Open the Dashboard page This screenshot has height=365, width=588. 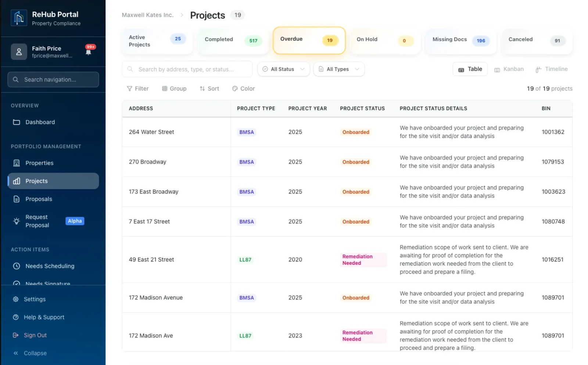[53, 122]
